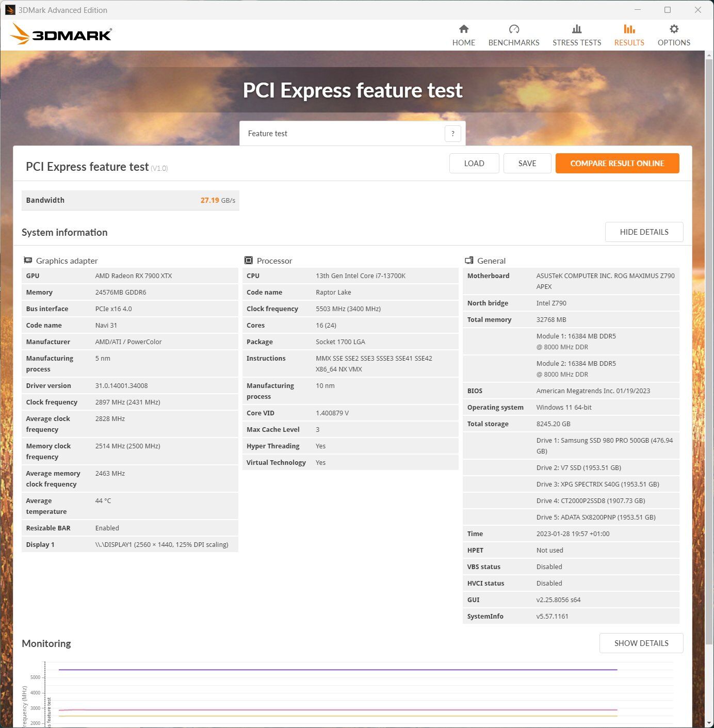Click Time value 2023-01-28 19:57

573,534
